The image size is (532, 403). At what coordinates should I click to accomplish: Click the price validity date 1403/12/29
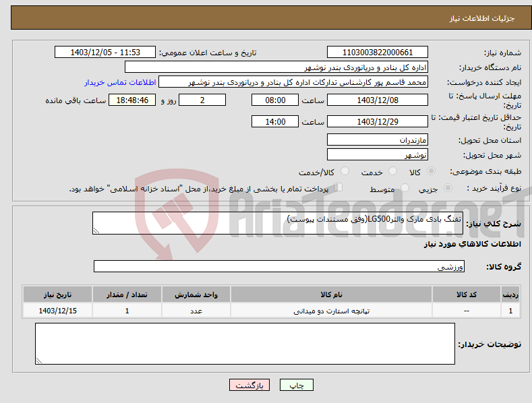pyautogui.click(x=378, y=121)
